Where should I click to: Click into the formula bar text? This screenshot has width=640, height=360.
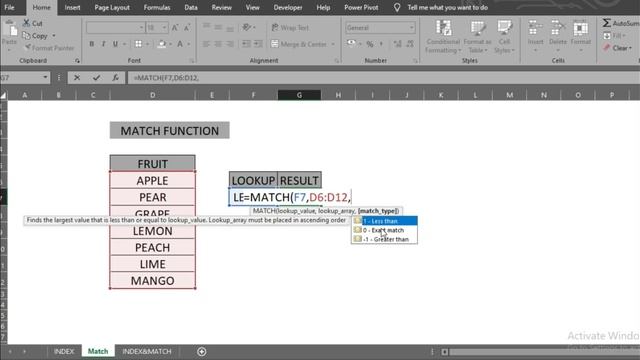pos(167,78)
